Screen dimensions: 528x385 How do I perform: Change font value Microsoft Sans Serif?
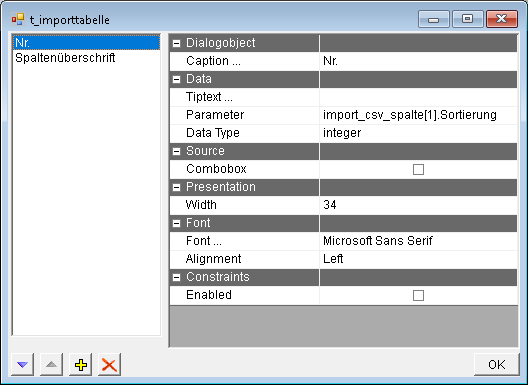pos(418,241)
